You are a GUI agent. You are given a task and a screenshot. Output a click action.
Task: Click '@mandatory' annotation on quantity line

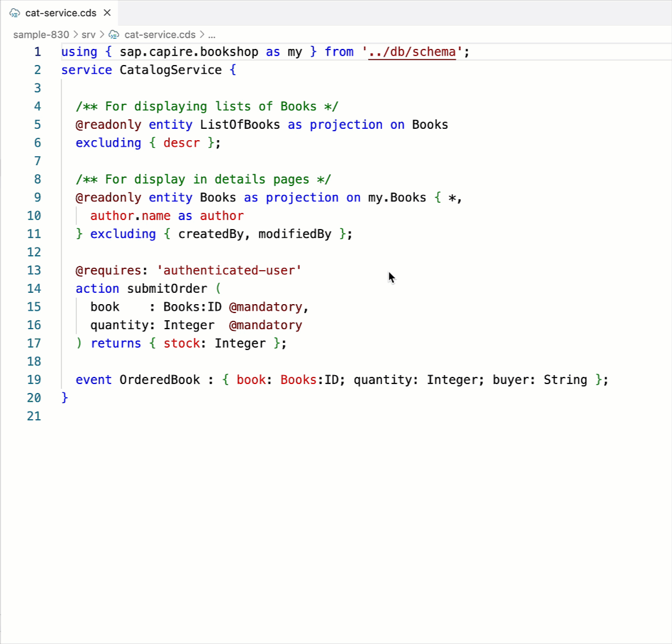pos(265,325)
